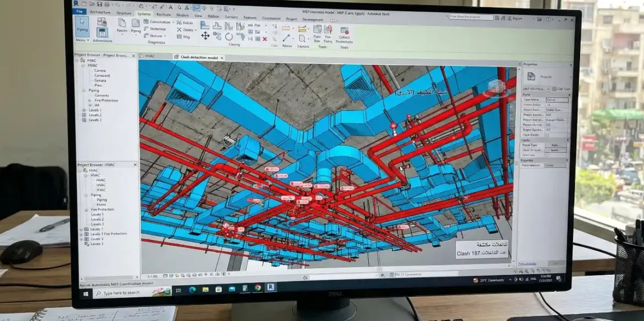Viewport: 644px width, 321px height.
Task: Toggle shadows in the view control bar
Action: pos(184,274)
